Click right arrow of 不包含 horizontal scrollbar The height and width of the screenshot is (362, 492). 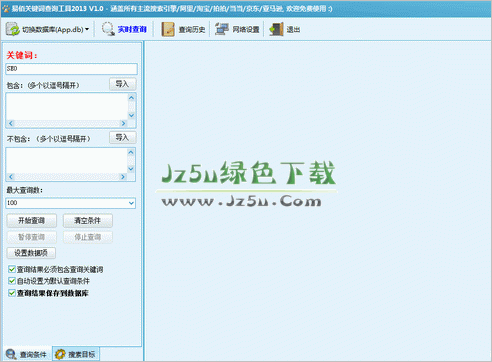tap(123, 177)
